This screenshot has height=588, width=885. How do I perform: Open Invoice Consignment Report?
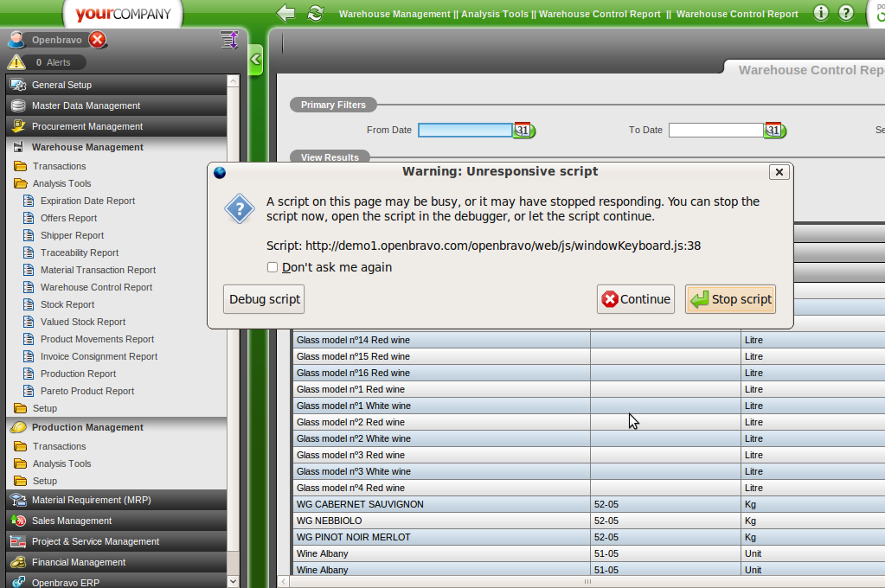click(x=99, y=356)
